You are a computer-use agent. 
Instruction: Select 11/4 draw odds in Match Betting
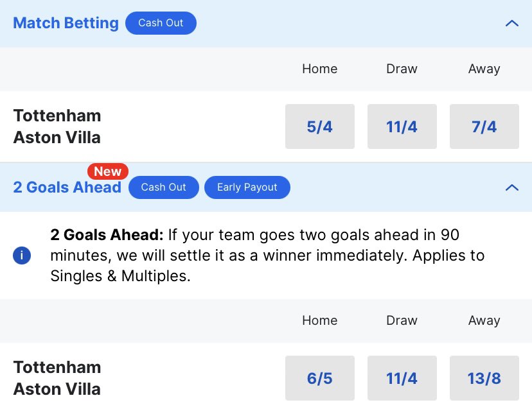point(402,126)
